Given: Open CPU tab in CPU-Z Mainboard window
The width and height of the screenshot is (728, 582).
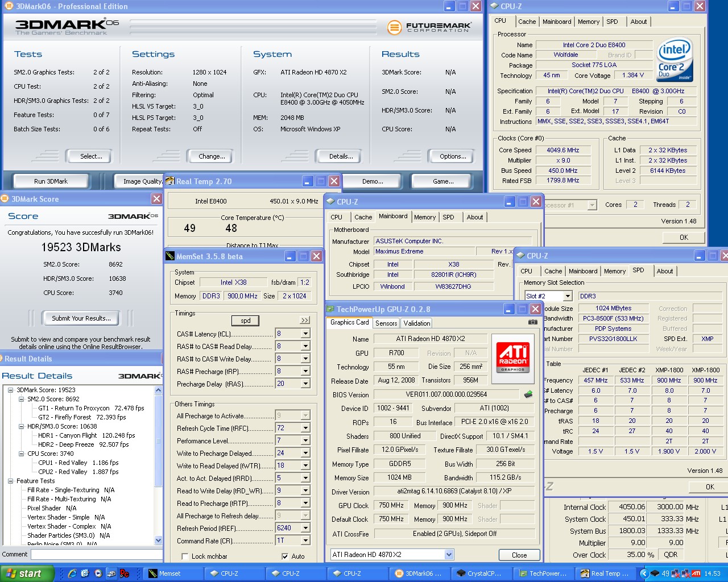Looking at the screenshot, I should [337, 217].
